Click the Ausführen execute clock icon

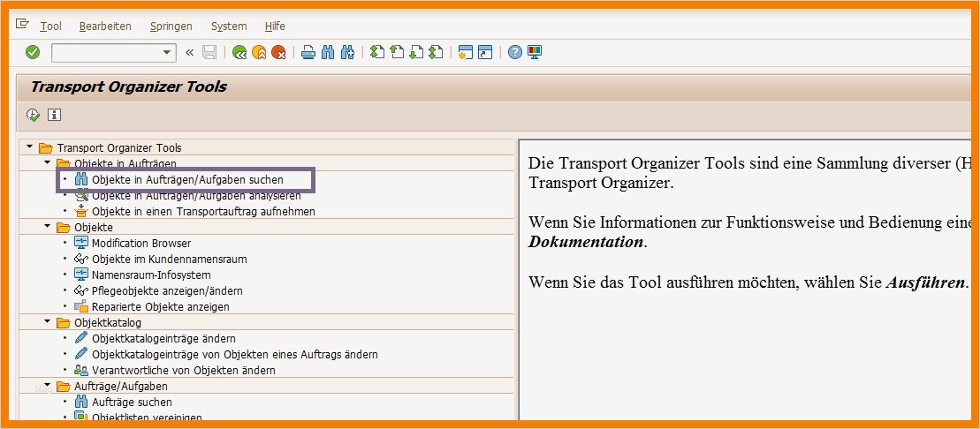tap(33, 115)
